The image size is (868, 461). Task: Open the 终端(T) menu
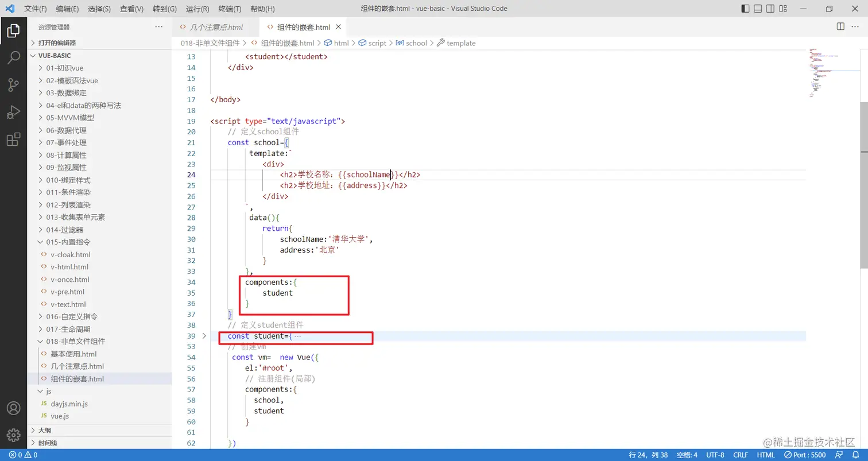click(230, 9)
